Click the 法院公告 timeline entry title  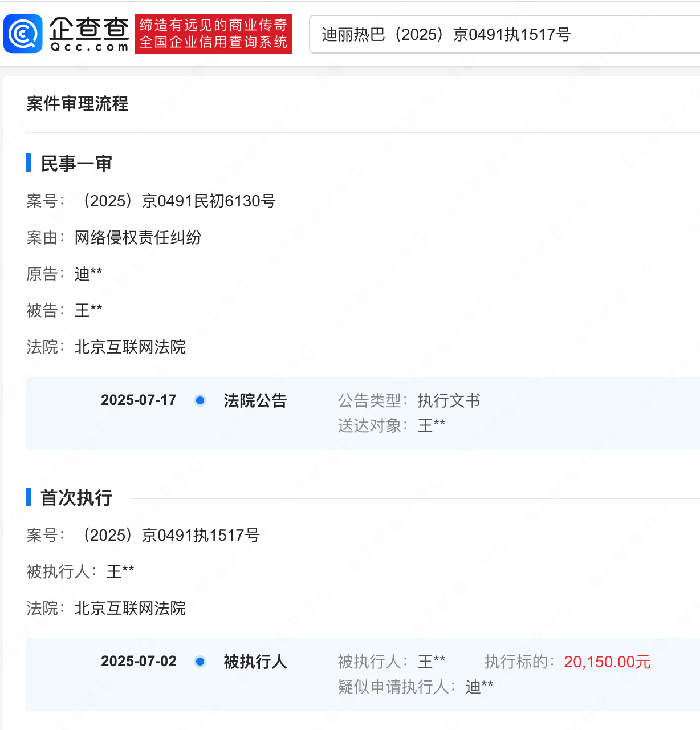(x=255, y=400)
